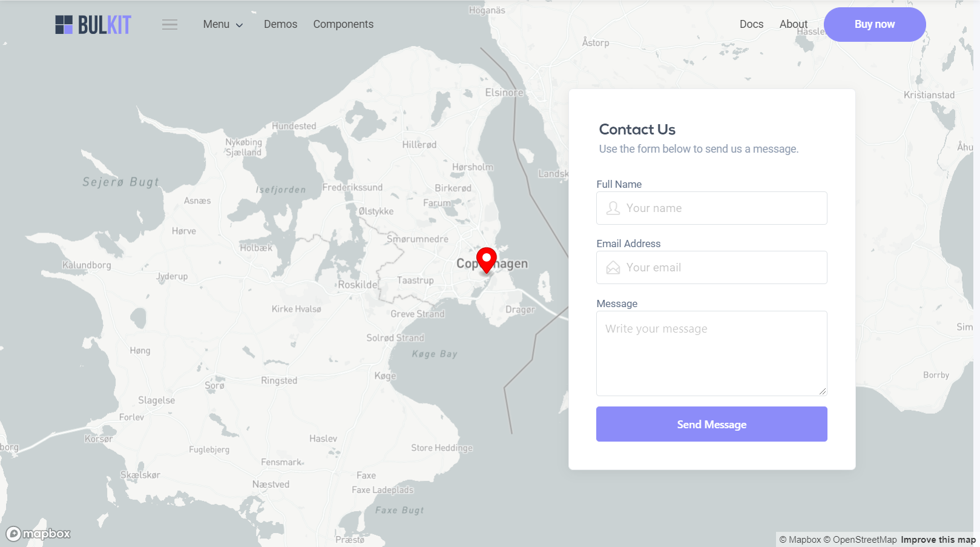This screenshot has width=980, height=547.
Task: Click the message box resize handle
Action: pos(823,391)
